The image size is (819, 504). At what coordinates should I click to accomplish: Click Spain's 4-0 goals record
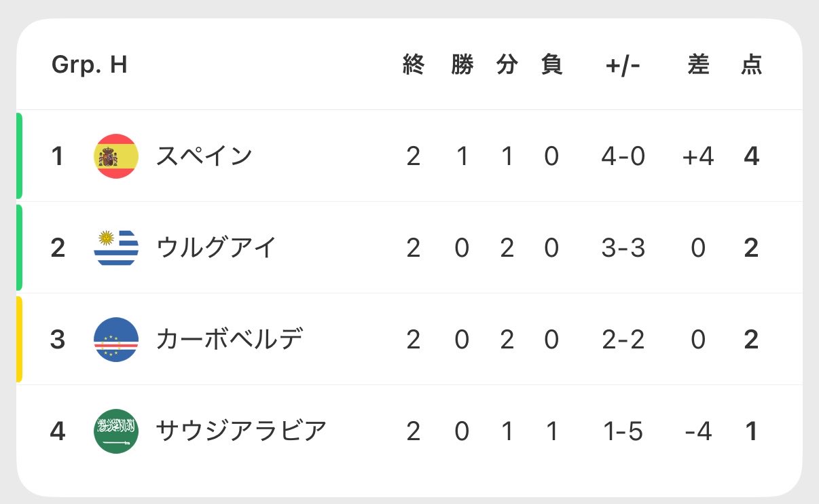coord(623,157)
